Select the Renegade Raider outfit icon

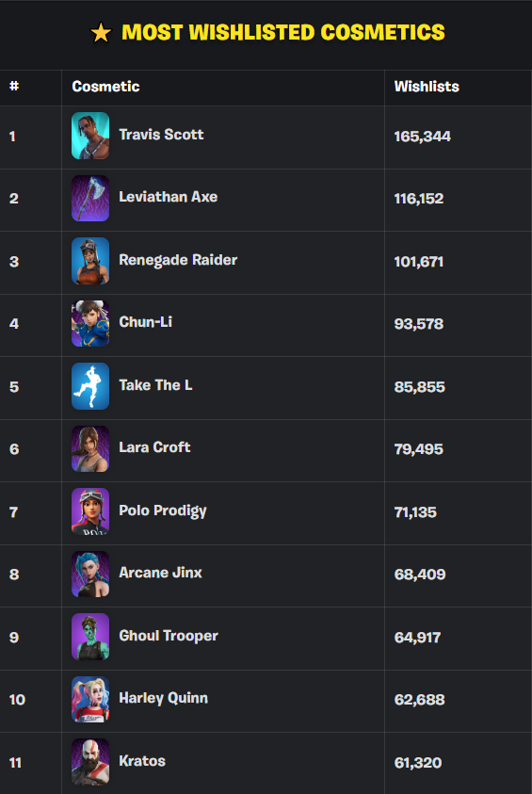tap(90, 261)
